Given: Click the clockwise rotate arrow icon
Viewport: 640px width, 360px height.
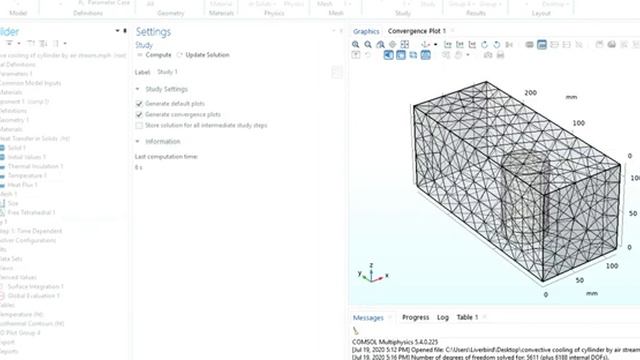Looking at the screenshot, I should pyautogui.click(x=484, y=44).
